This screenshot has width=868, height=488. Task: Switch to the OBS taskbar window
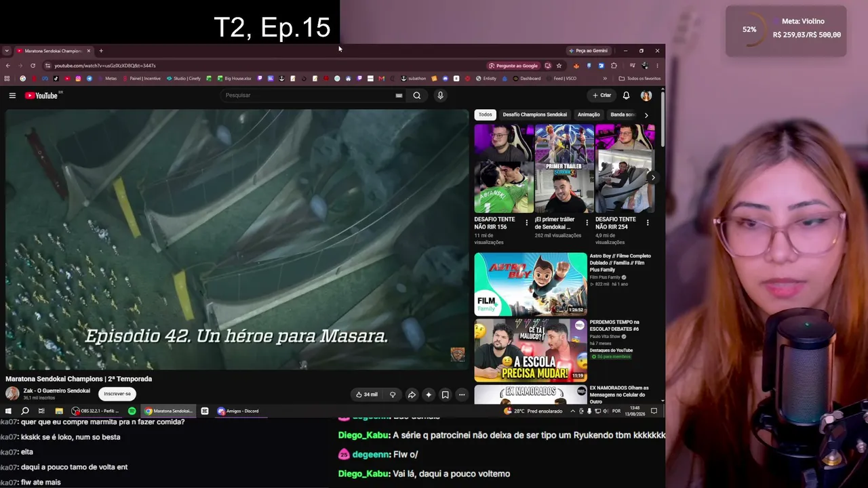coord(96,411)
